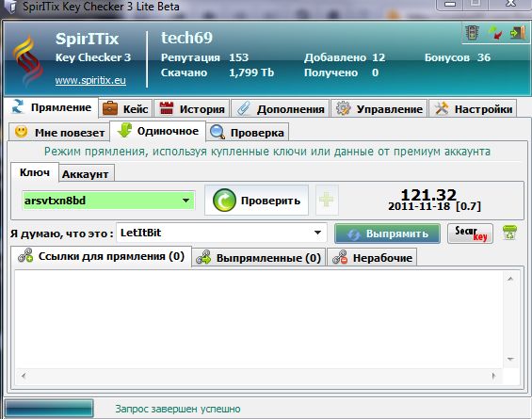Click the list scroll-down arrow
The height and width of the screenshot is (419, 532).
[x=510, y=359]
